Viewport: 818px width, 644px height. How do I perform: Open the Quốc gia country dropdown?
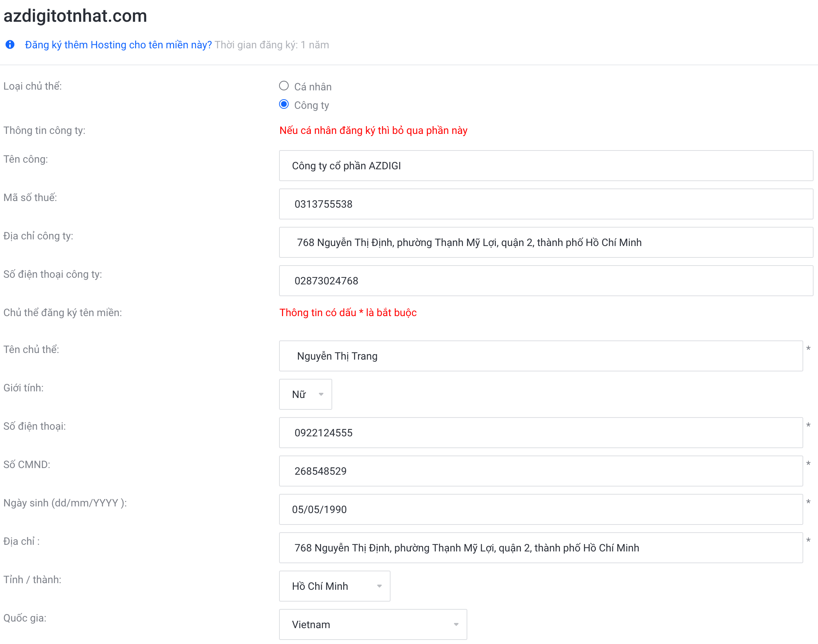pyautogui.click(x=372, y=624)
